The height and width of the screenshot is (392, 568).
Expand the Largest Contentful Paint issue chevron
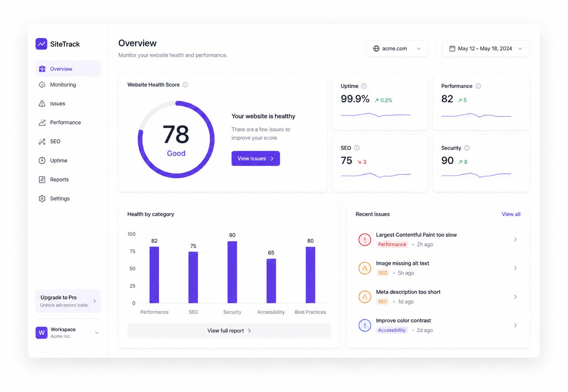tap(515, 240)
